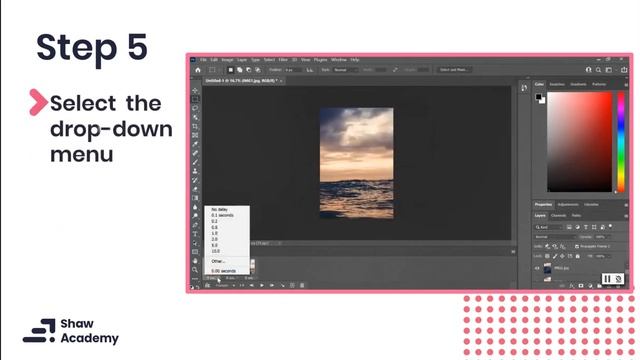This screenshot has width=640, height=360.
Task: Open first frame's delay dropdown
Action: pos(213,278)
